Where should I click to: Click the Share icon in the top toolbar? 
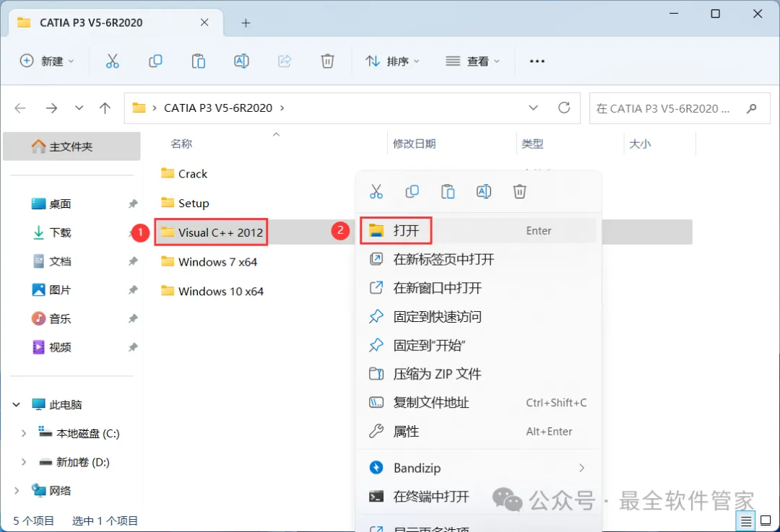pyautogui.click(x=285, y=61)
